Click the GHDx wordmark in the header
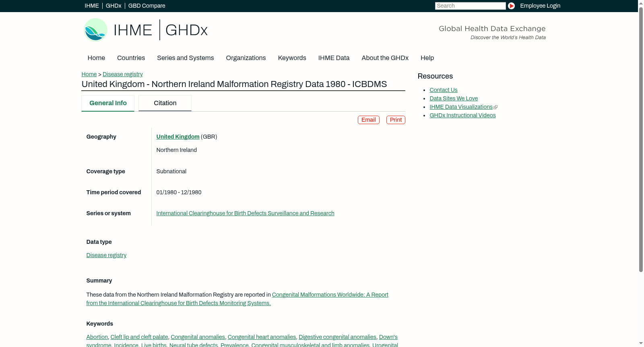The width and height of the screenshot is (644, 347). 186,30
